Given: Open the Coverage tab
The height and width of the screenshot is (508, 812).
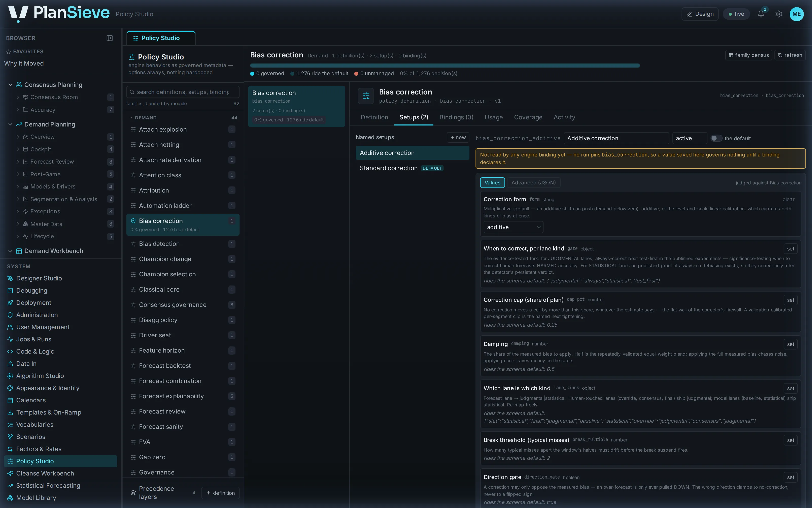Looking at the screenshot, I should coord(528,117).
